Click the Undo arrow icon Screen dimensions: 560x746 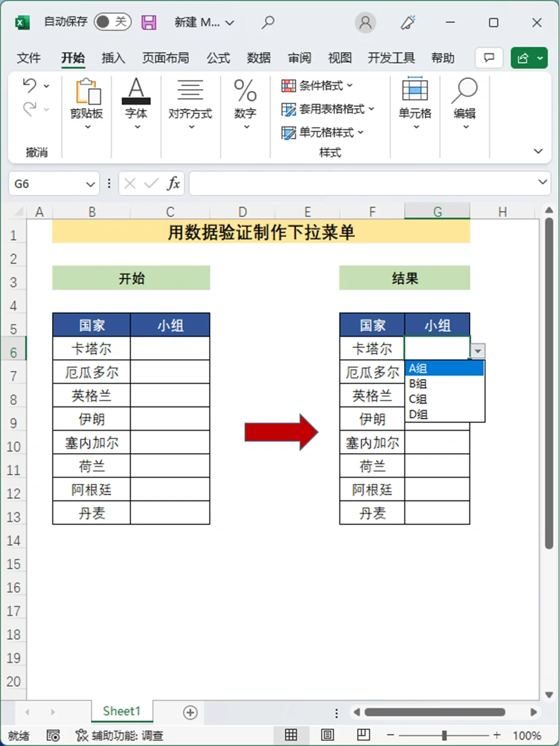30,85
